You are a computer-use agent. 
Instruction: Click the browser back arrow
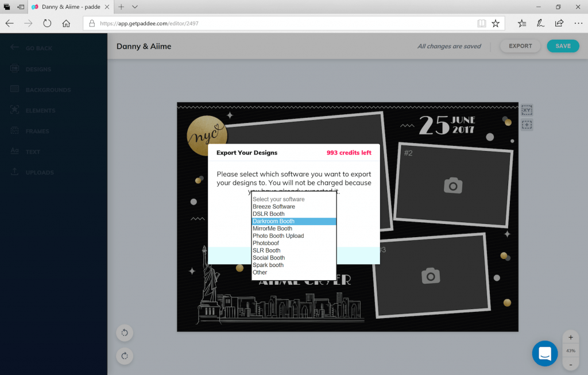pyautogui.click(x=9, y=23)
